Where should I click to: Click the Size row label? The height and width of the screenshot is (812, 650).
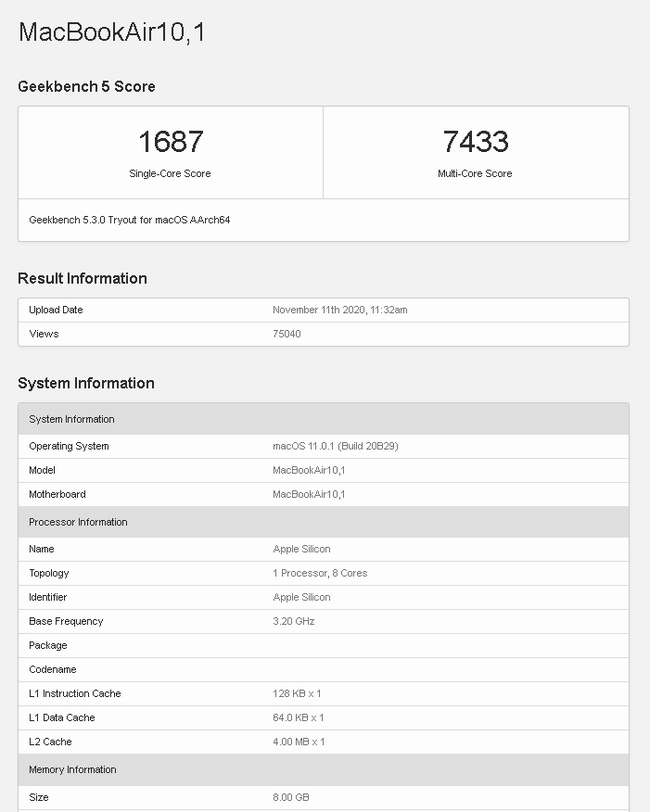39,797
